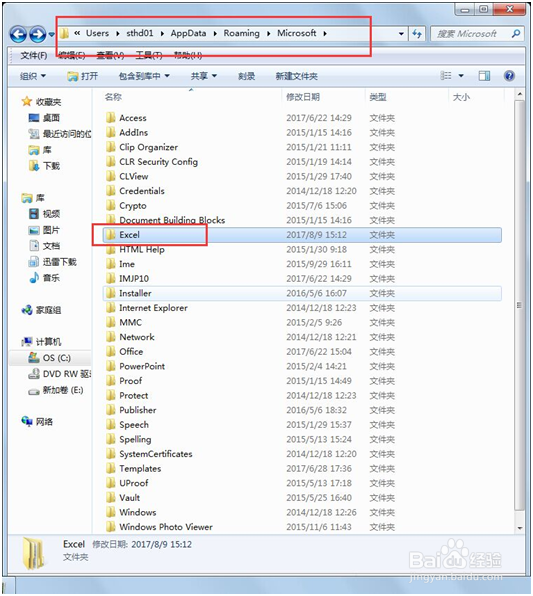Image resolution: width=533 pixels, height=596 pixels.
Task: Sort by the 大小 column header
Action: (461, 97)
